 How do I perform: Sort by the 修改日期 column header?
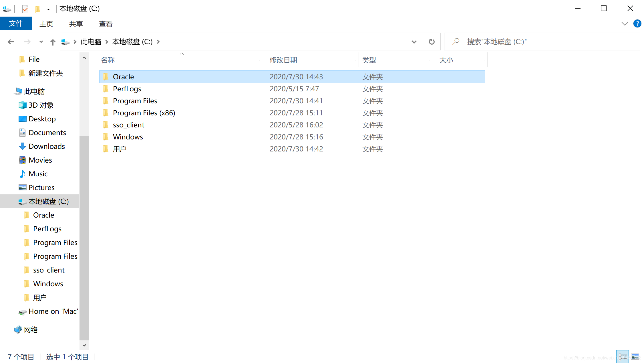[x=283, y=60]
